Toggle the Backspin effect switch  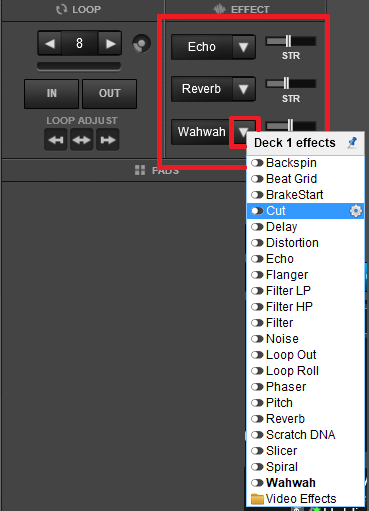pyautogui.click(x=257, y=163)
